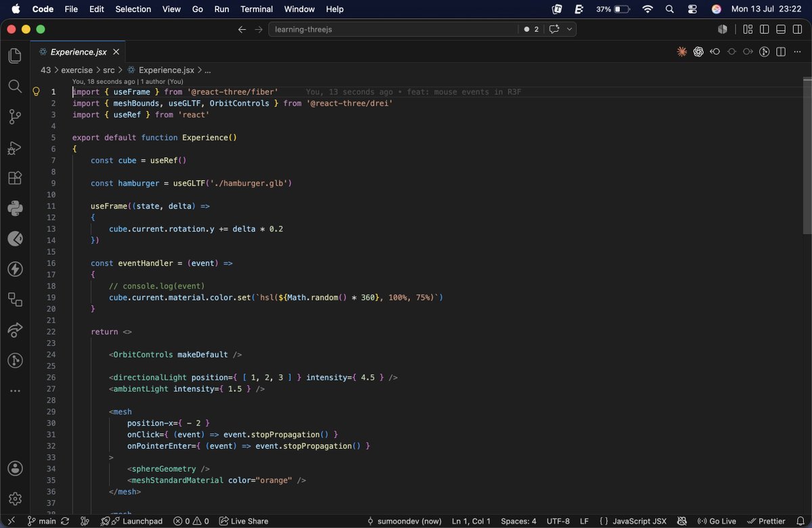Click Prettier in the status bar
The image size is (812, 528).
click(766, 521)
